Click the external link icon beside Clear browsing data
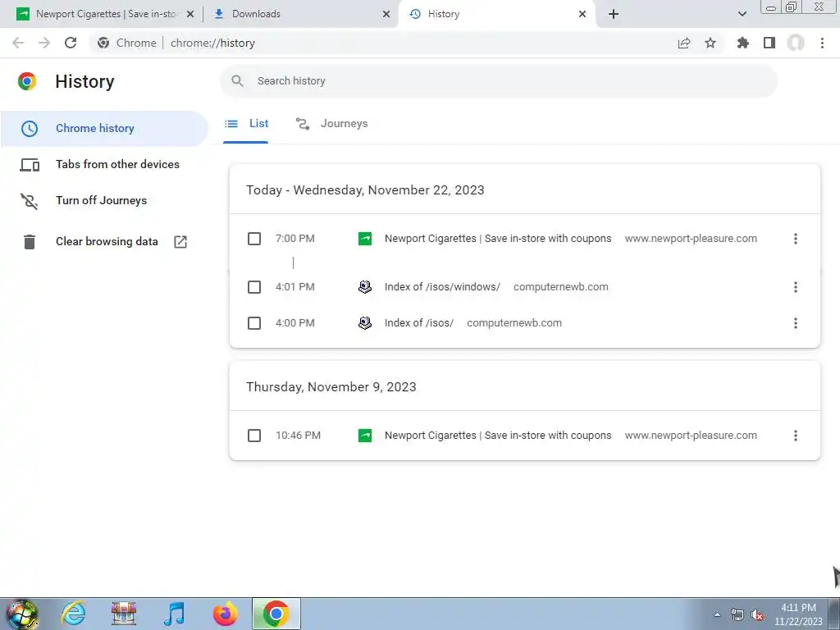The image size is (840, 630). [x=180, y=242]
